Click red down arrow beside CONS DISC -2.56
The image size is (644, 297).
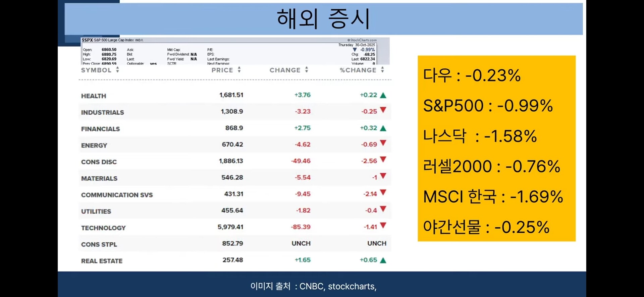click(x=383, y=160)
